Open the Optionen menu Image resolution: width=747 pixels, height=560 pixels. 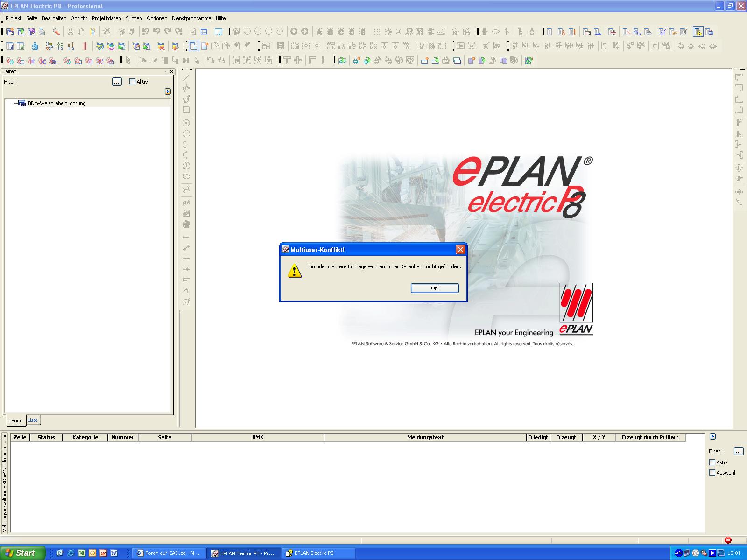pyautogui.click(x=157, y=18)
